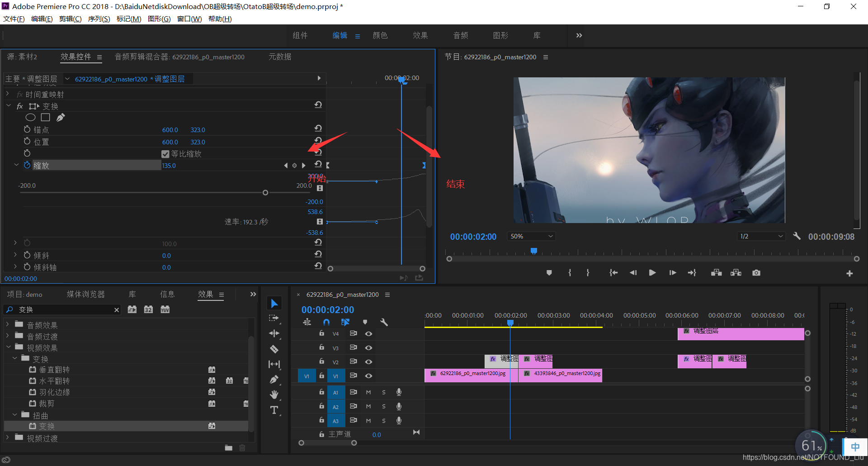Pick the free draw bezier mask pen
This screenshot has width=868, height=466.
pyautogui.click(x=61, y=118)
